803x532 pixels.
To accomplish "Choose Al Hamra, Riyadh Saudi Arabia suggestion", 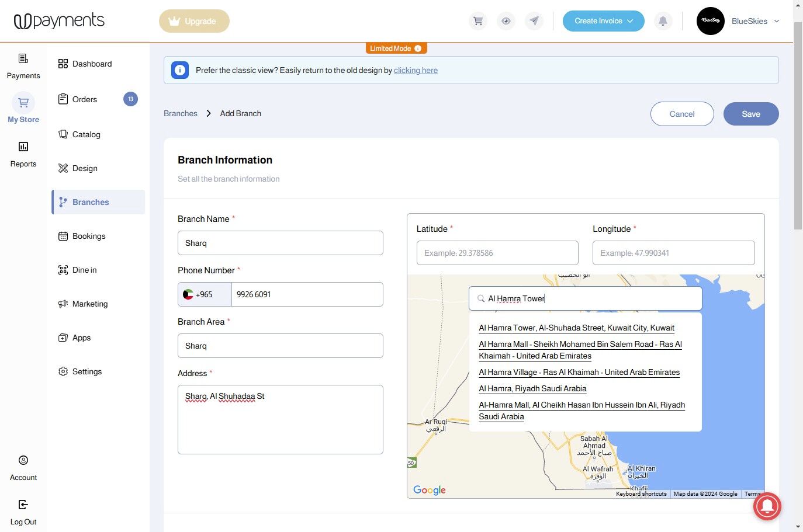I will point(532,388).
